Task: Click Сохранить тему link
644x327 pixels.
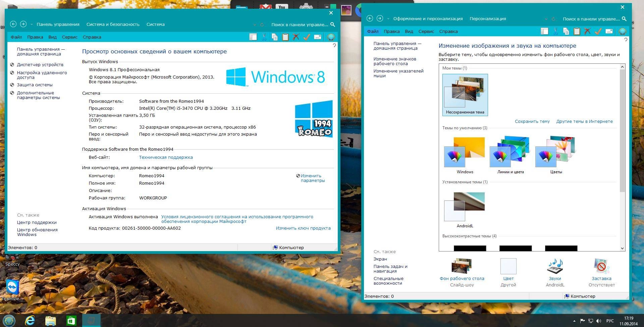Action: (x=532, y=121)
